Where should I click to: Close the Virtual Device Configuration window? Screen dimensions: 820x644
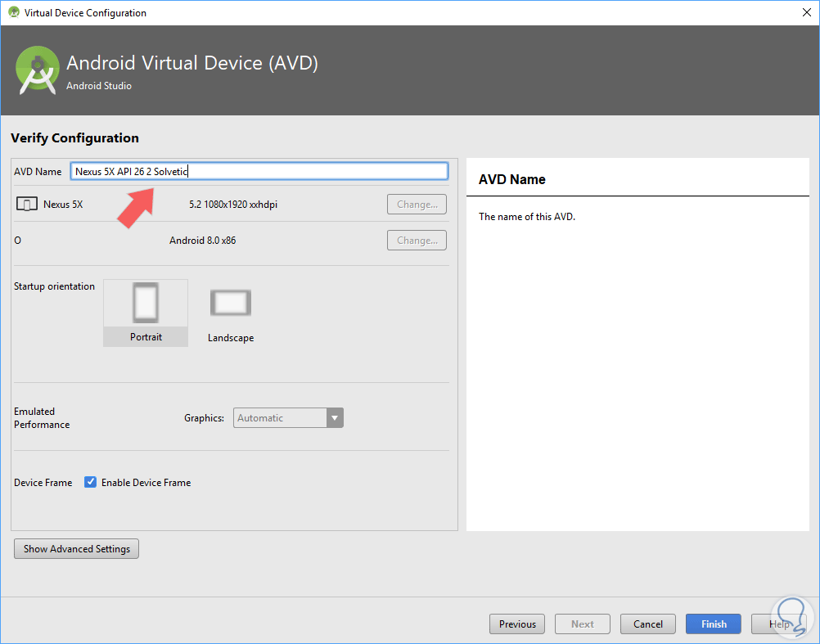point(806,12)
